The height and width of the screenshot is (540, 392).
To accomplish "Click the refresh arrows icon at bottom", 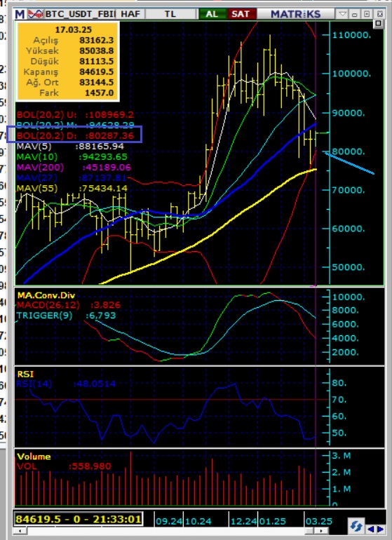I will (x=356, y=527).
